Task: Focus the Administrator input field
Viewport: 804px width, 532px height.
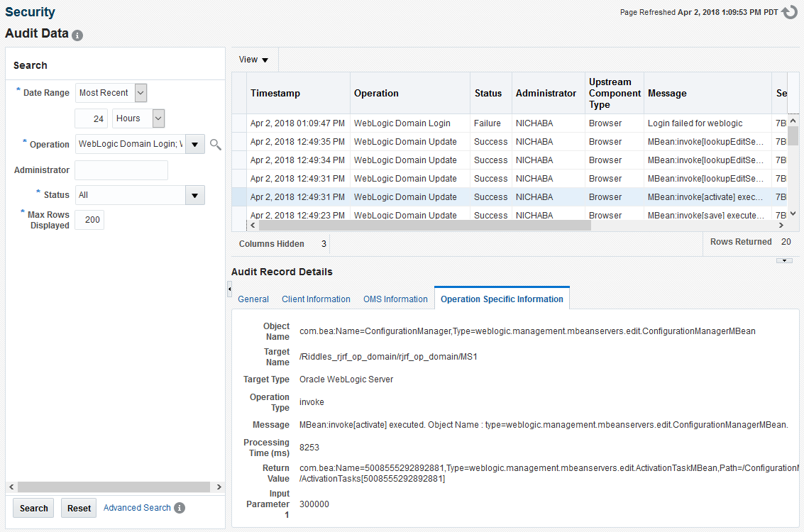Action: pos(121,170)
